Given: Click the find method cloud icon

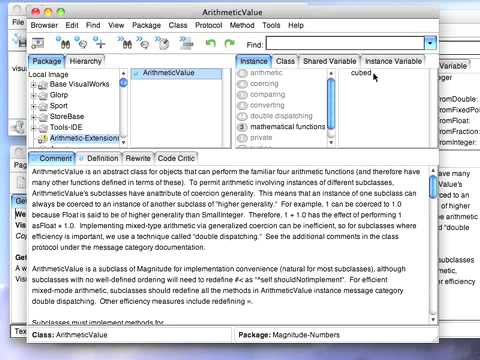Looking at the screenshot, I should [x=81, y=43].
